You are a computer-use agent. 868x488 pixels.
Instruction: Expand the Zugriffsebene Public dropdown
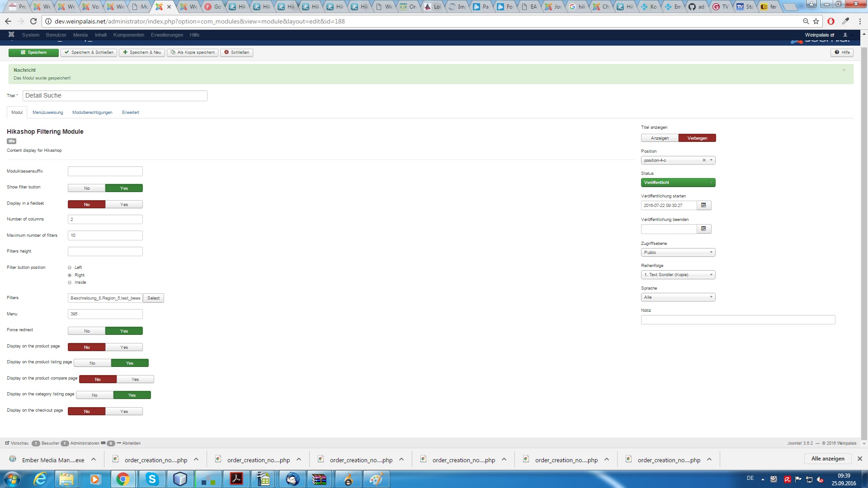coord(678,253)
